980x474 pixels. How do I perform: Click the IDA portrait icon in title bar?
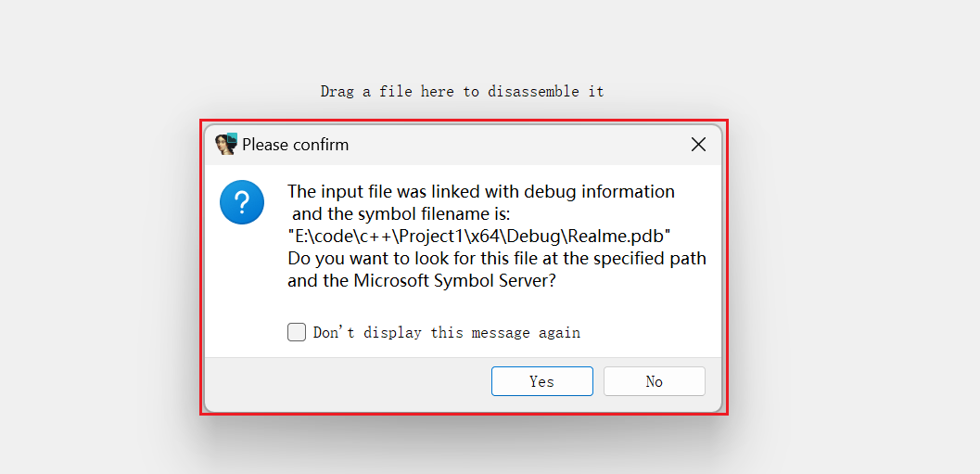point(226,145)
